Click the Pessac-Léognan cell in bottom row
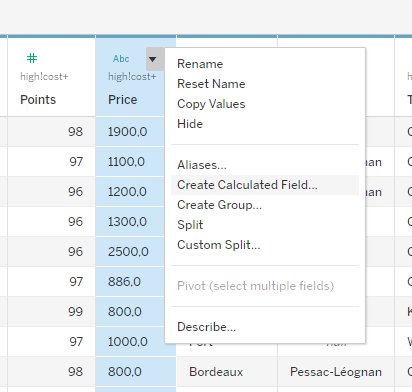 (x=336, y=372)
